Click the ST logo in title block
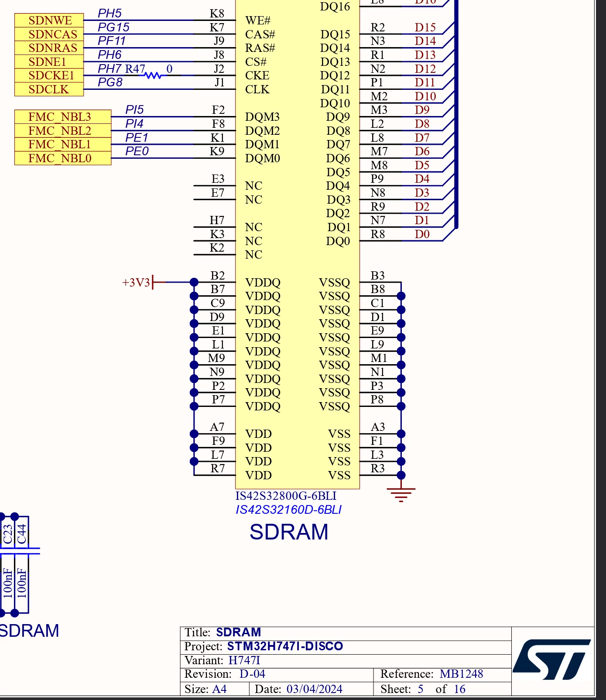This screenshot has height=700, width=606. click(x=552, y=659)
